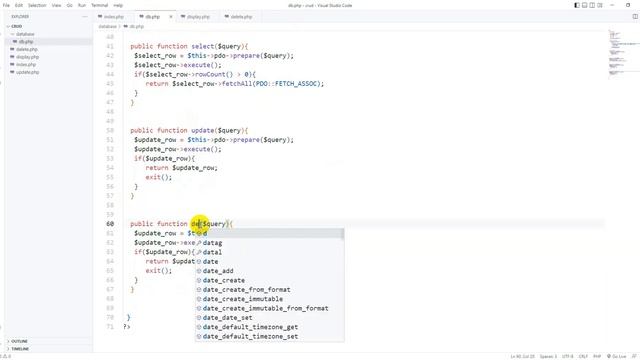Toggle primary sidebar layout icon in title bar

click(577, 5)
